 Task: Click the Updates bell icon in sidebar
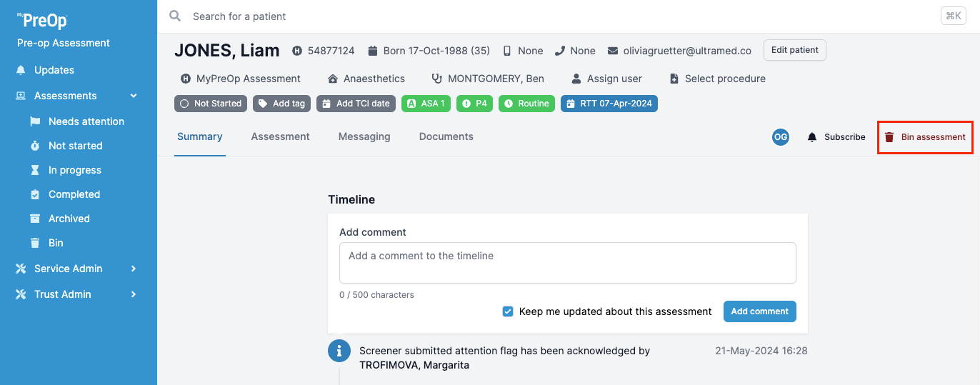tap(21, 70)
